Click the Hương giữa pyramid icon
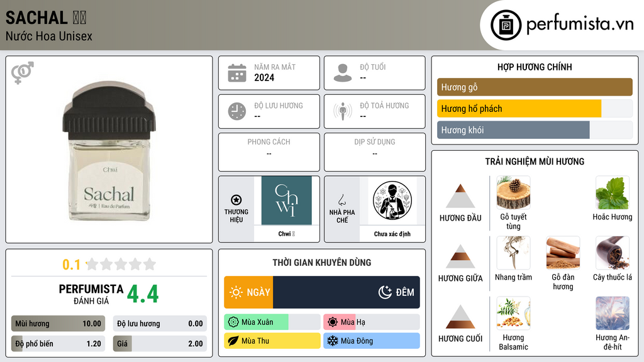This screenshot has width=644, height=362. (x=460, y=256)
